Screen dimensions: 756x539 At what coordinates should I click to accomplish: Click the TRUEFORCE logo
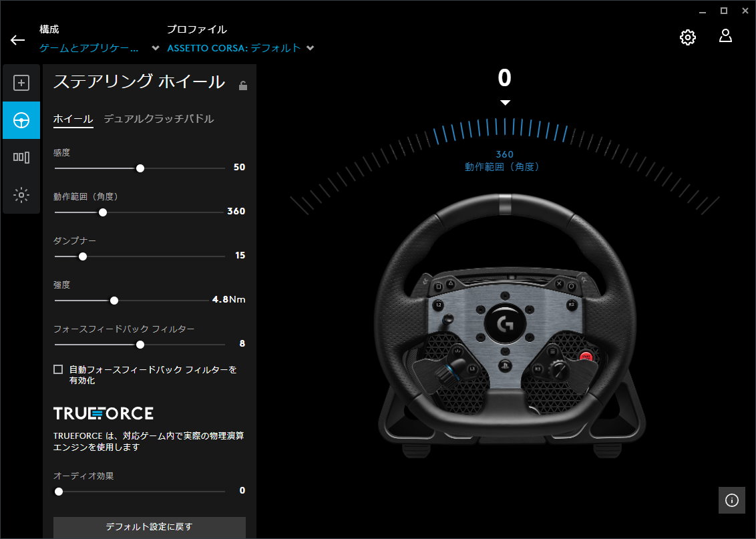pyautogui.click(x=103, y=413)
